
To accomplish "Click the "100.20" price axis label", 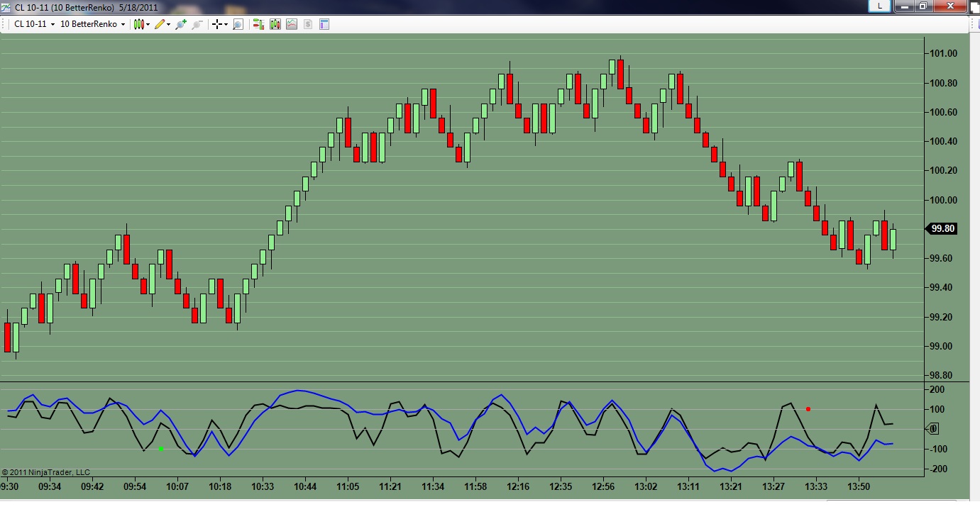I will point(942,171).
